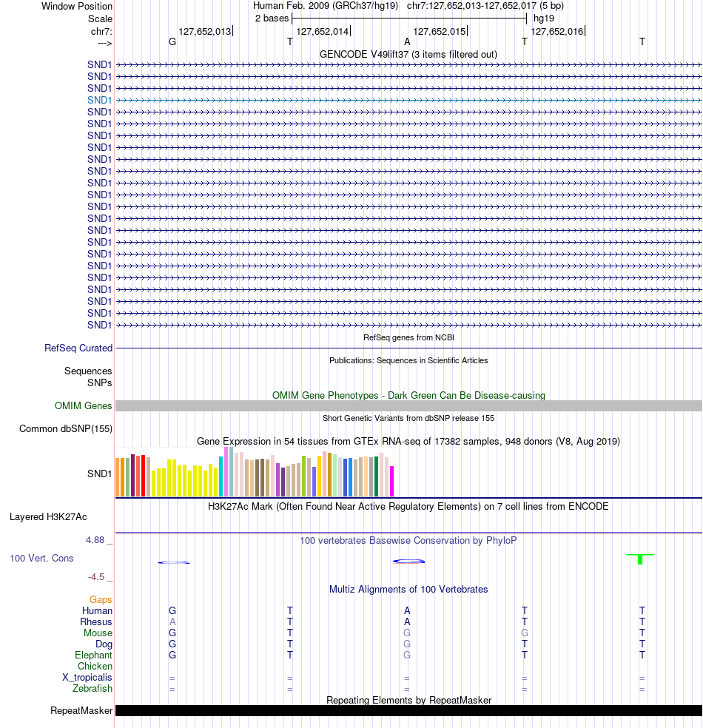The width and height of the screenshot is (703, 728).
Task: Click the 'SNPs' subtrack label
Action: coord(99,382)
